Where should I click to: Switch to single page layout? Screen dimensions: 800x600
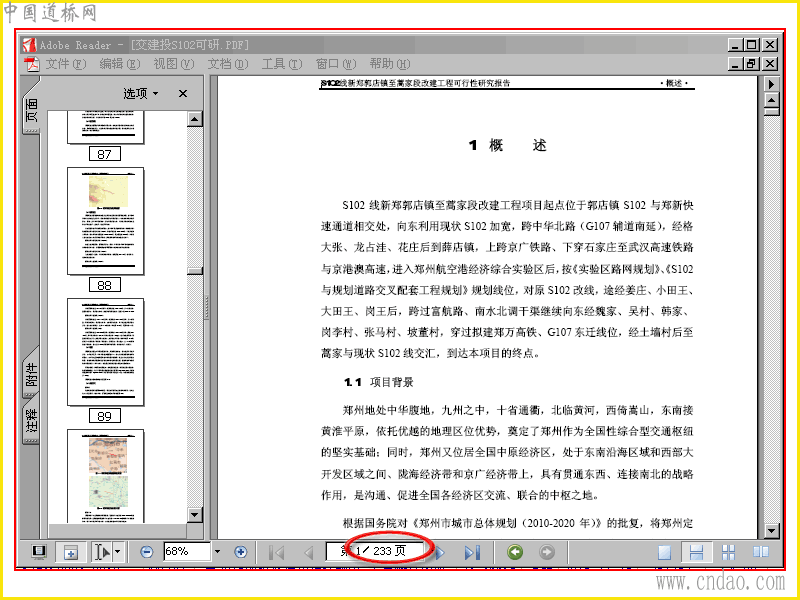tap(664, 552)
